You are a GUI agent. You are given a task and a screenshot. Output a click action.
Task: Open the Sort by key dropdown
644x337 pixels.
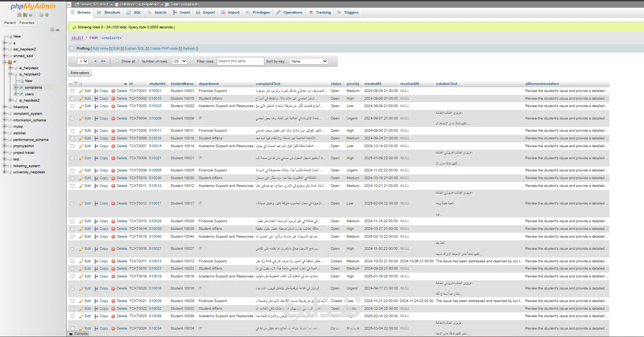pyautogui.click(x=309, y=61)
